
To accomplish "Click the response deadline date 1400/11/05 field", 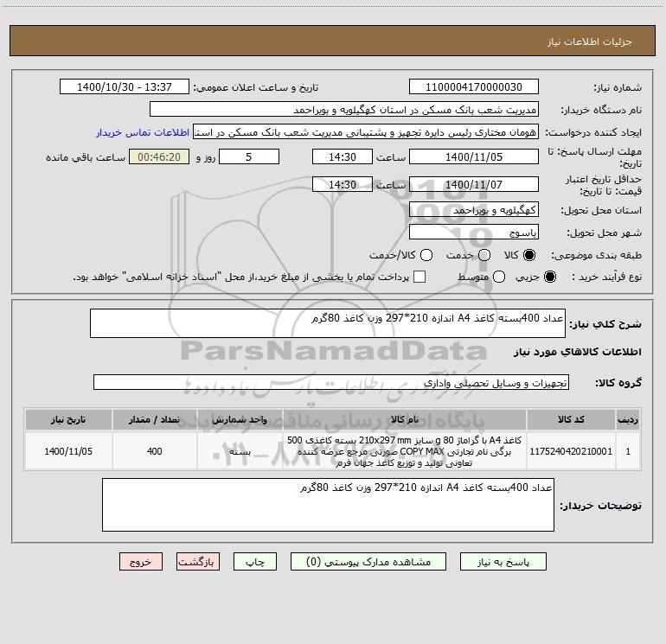I will (474, 156).
